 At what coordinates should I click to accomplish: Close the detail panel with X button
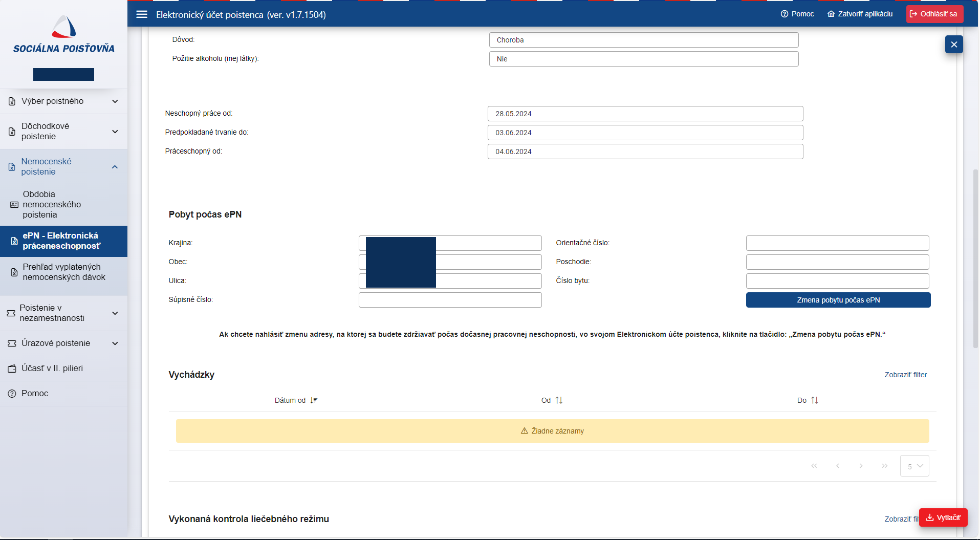tap(954, 45)
